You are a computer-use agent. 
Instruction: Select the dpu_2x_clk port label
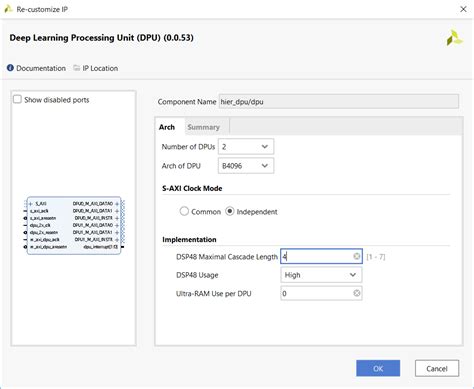40,225
